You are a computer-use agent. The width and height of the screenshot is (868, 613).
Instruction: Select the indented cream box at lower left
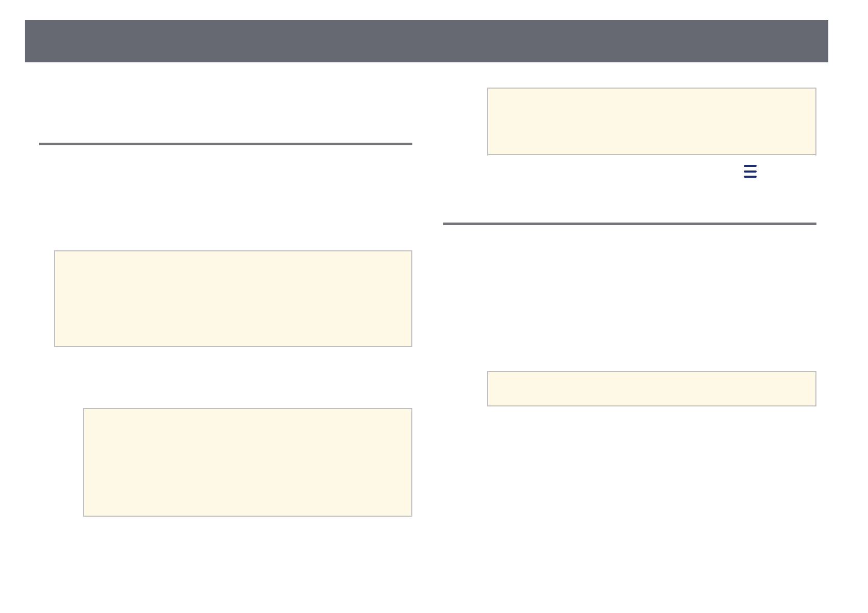pyautogui.click(x=247, y=462)
